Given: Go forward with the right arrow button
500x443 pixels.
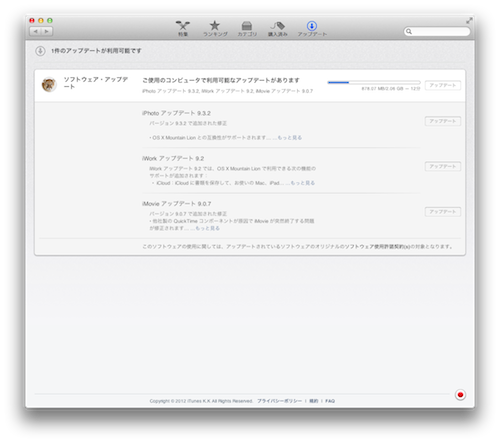Looking at the screenshot, I should tap(47, 31).
